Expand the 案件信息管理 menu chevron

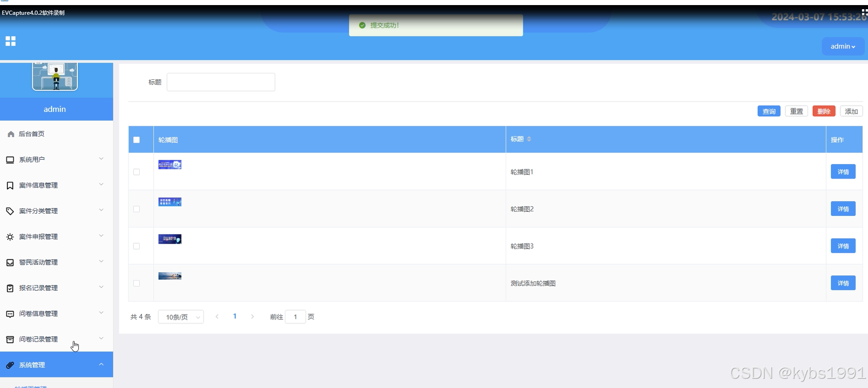101,185
